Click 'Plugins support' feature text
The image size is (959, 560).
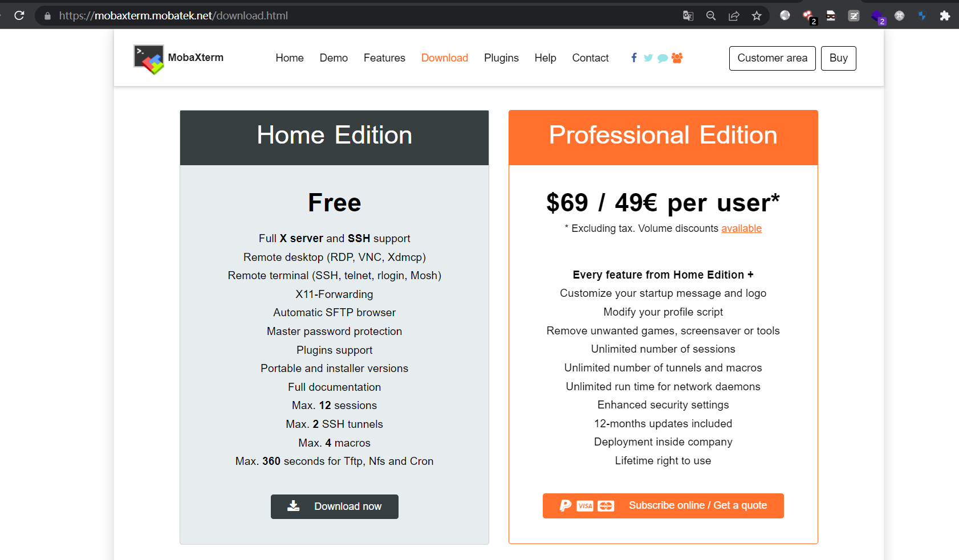[x=335, y=350]
